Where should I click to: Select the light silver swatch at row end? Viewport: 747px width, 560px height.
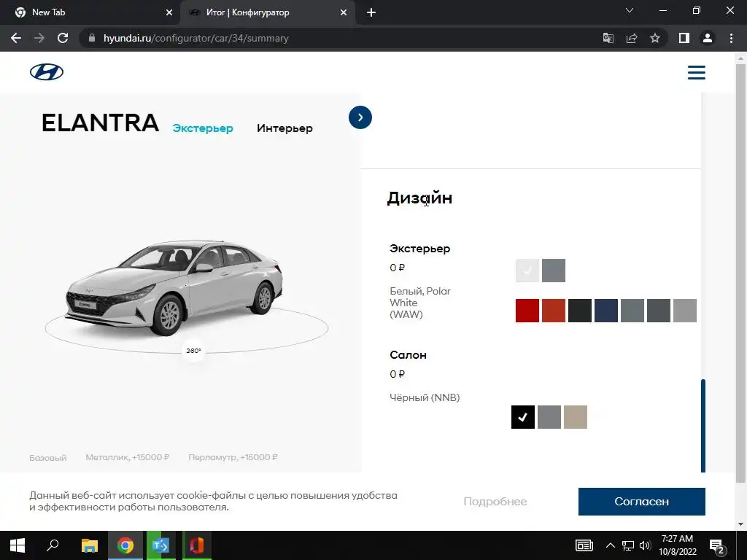[685, 311]
